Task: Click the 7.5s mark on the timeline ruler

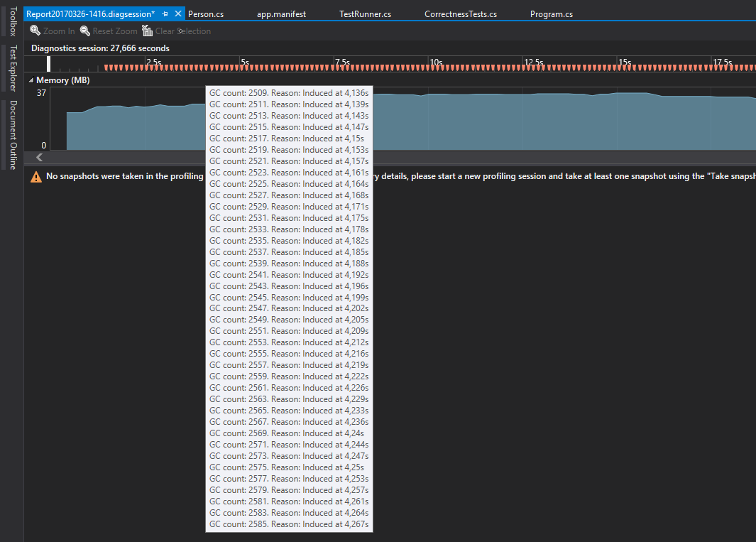Action: [x=342, y=62]
